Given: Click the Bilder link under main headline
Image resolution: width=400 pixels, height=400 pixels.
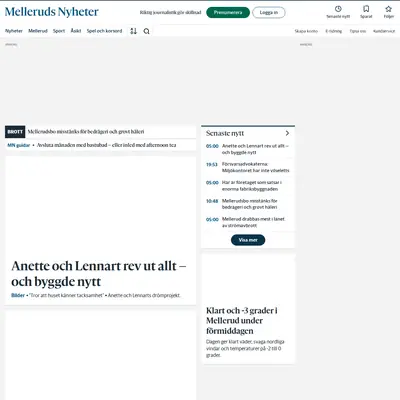Looking at the screenshot, I should (18, 295).
